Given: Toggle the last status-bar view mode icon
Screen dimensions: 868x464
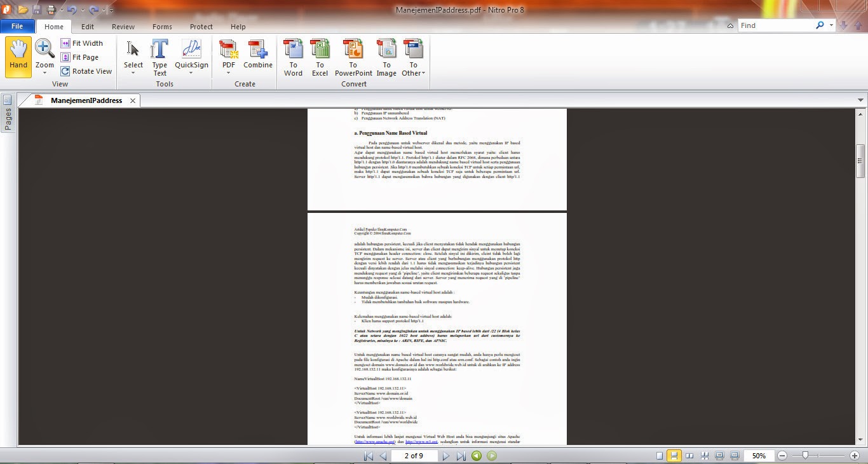Looking at the screenshot, I should 735,456.
